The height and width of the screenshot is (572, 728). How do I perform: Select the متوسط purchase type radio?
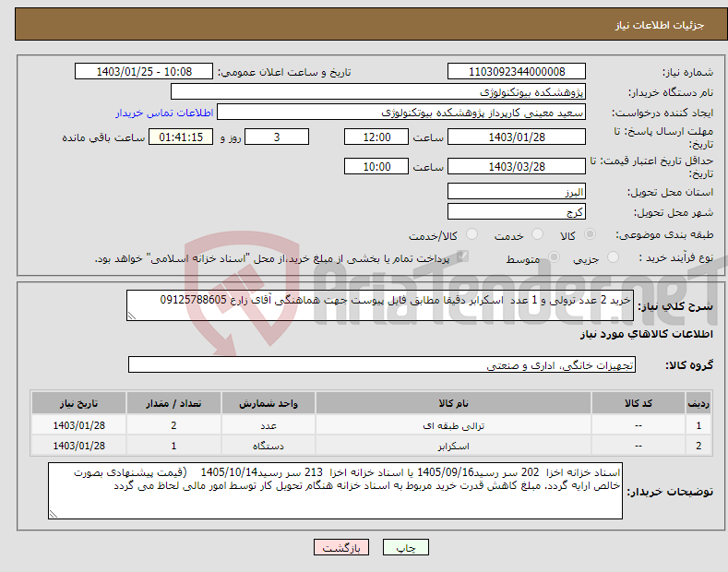(554, 256)
